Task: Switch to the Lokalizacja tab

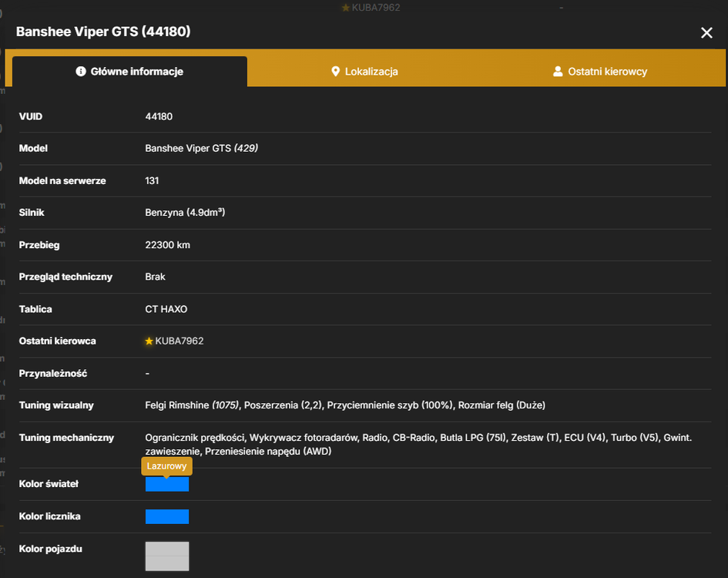Action: pos(364,72)
